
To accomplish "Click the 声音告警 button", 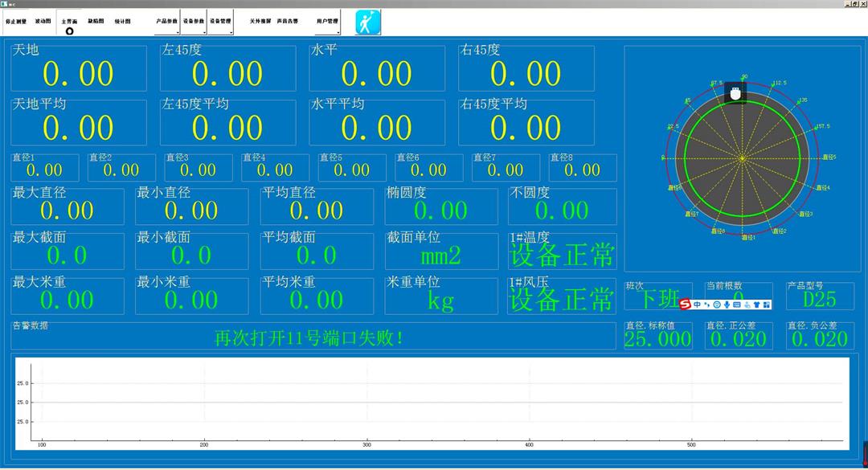I will click(287, 22).
